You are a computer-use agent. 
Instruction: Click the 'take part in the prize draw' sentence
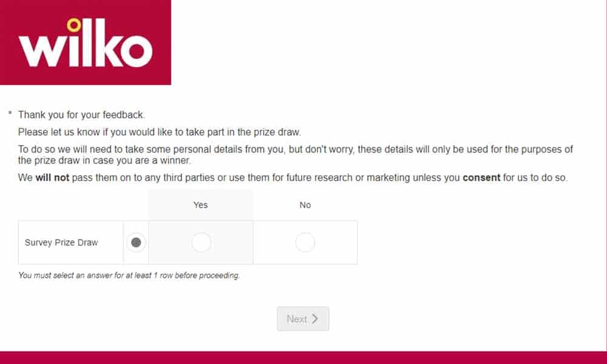click(x=160, y=132)
